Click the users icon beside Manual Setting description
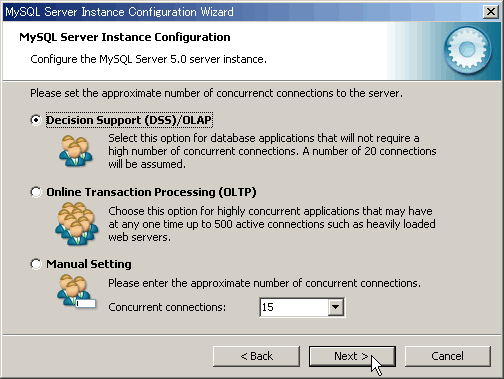Screen dimensions: 504x379 click(76, 292)
